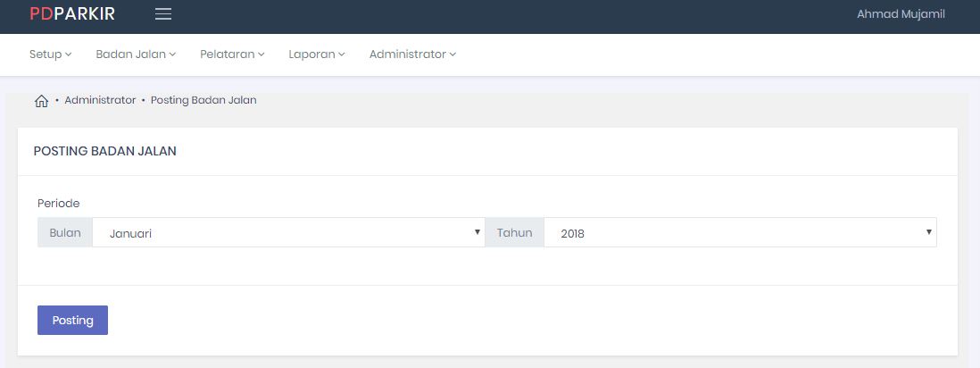
Task: Click the hamburger menu icon
Action: [163, 14]
